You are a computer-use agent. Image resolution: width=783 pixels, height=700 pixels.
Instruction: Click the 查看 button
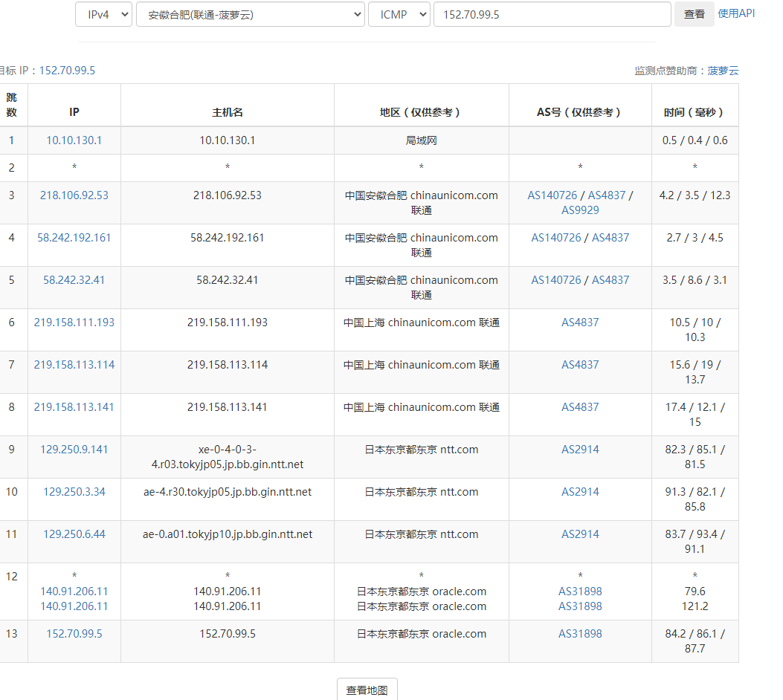click(x=694, y=14)
